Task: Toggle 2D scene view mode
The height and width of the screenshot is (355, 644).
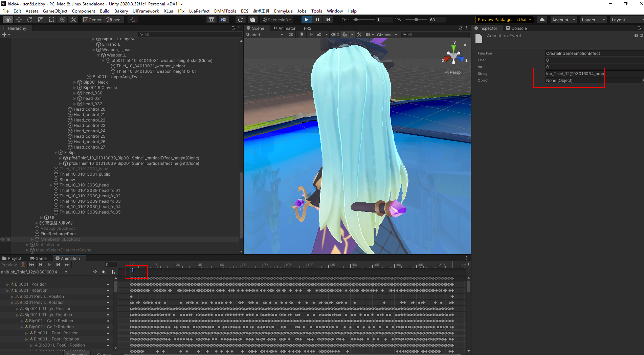Action: pyautogui.click(x=291, y=35)
